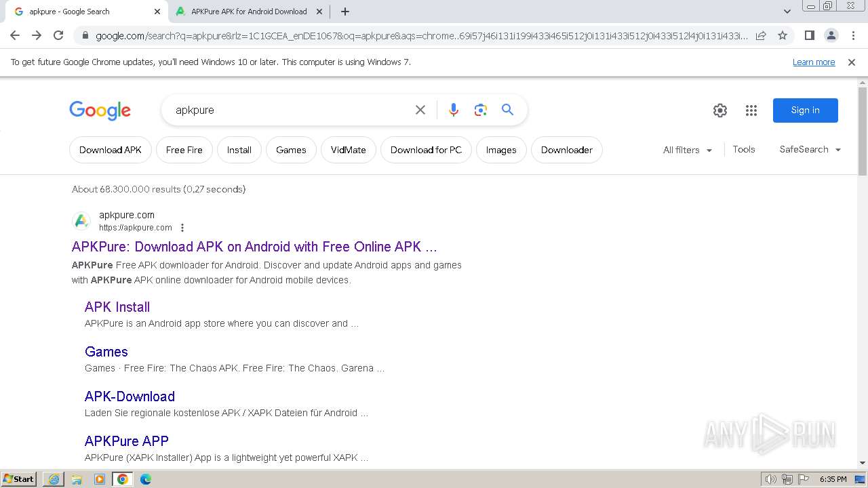Expand the SafeSearch dropdown
This screenshot has width=868, height=488.
(810, 149)
